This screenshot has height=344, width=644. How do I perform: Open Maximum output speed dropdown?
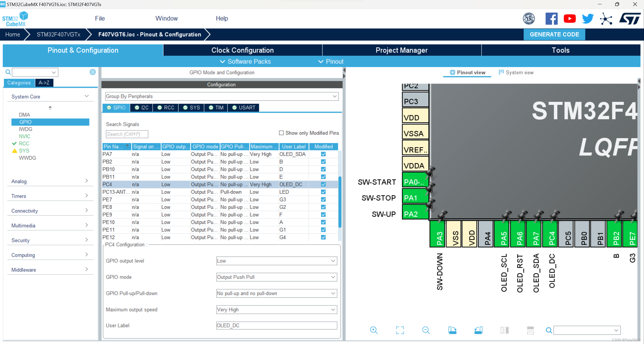coord(276,309)
